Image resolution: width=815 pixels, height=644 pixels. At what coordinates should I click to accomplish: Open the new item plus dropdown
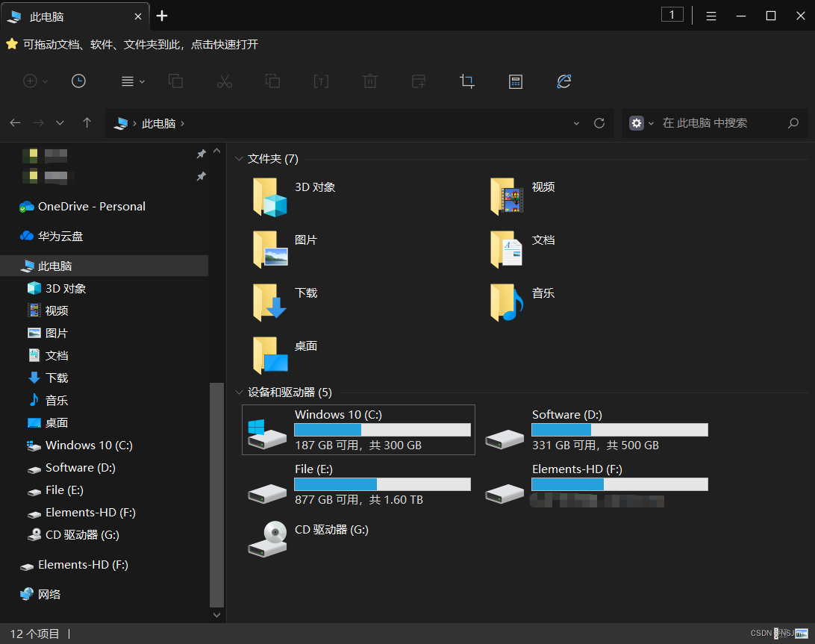point(35,81)
